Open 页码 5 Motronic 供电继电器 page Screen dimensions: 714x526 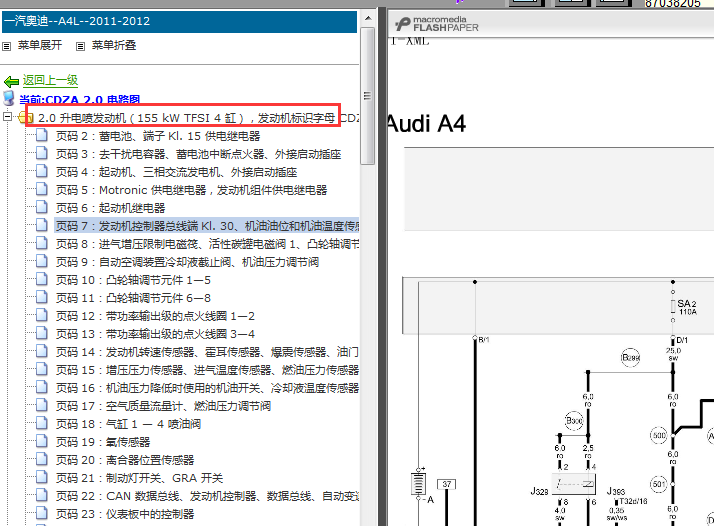191,190
